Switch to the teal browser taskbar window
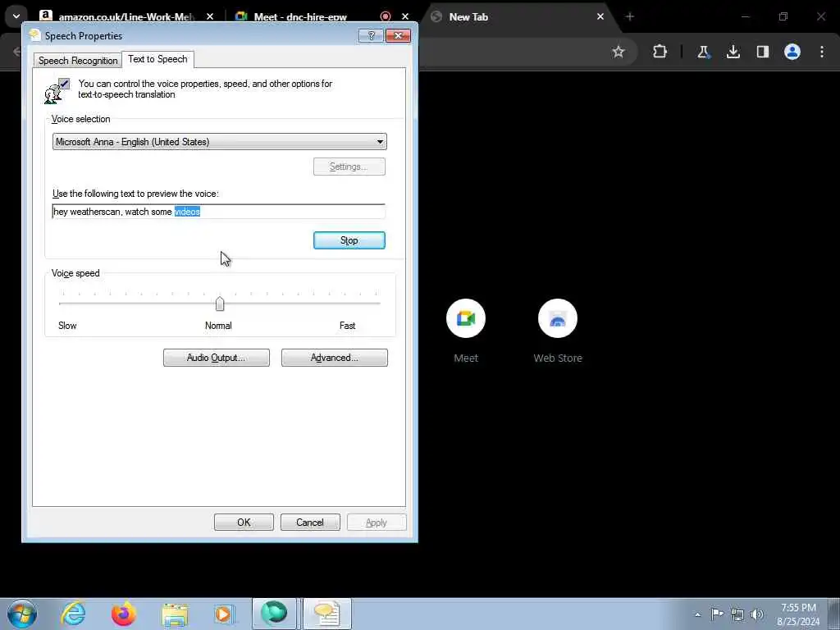840x630 pixels. tap(274, 614)
